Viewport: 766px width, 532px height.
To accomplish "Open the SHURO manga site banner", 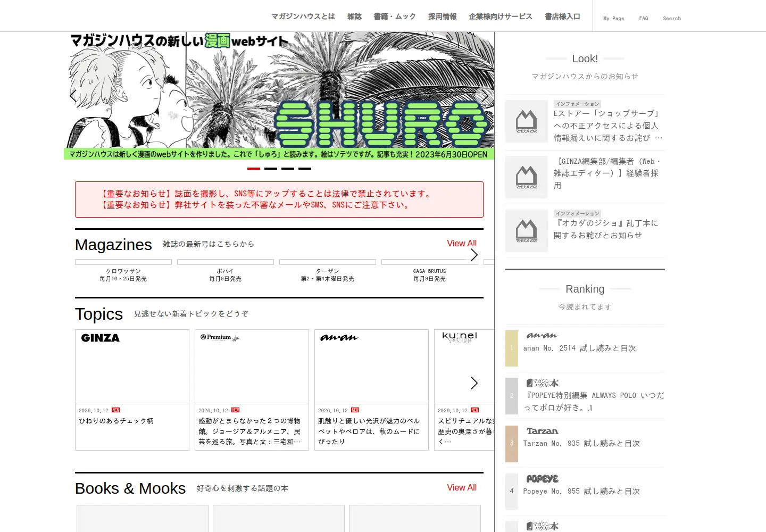I will coord(279,96).
